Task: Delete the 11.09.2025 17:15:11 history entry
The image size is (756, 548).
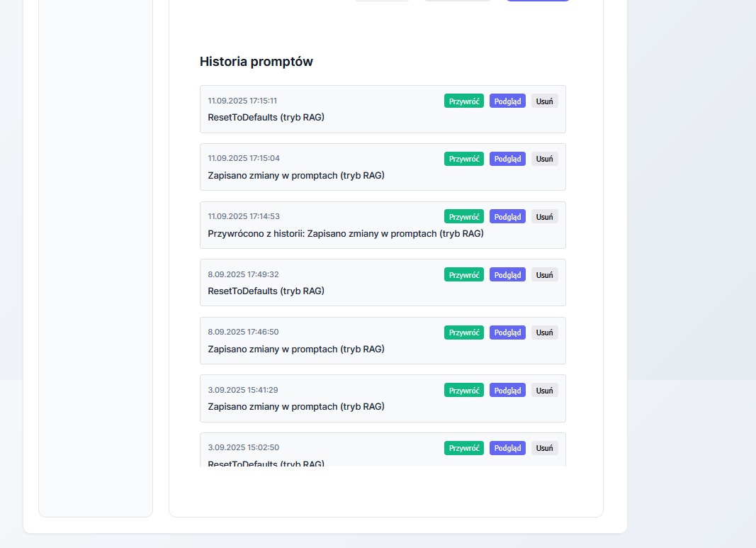Action: tap(544, 101)
